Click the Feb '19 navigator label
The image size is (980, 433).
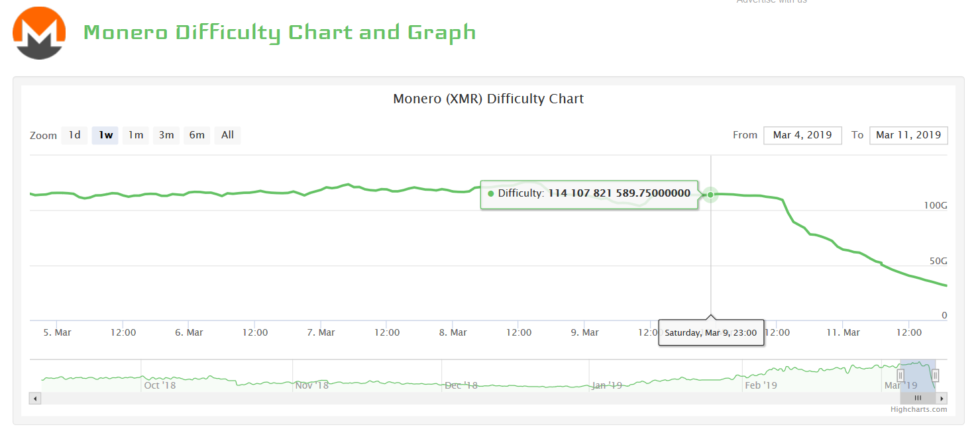[761, 385]
